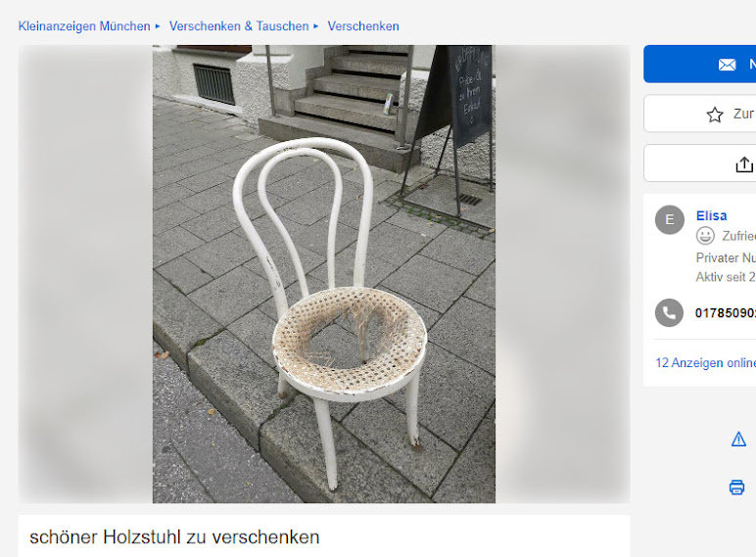Screen dimensions: 756x557
Task: Click the envelope message icon
Action: (x=727, y=64)
